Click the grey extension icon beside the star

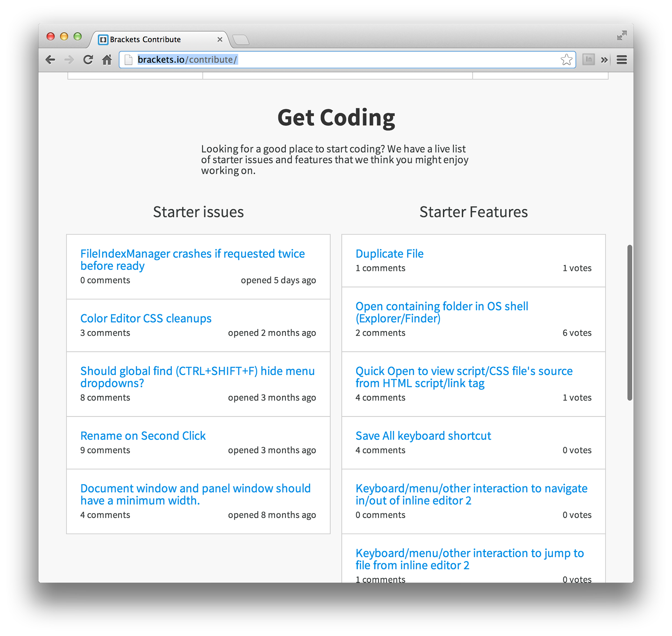pos(589,59)
